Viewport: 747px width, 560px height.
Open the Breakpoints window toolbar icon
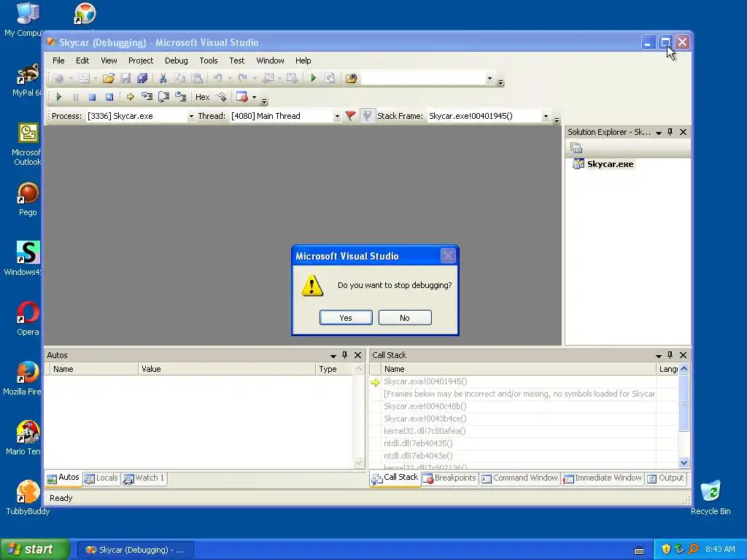242,97
